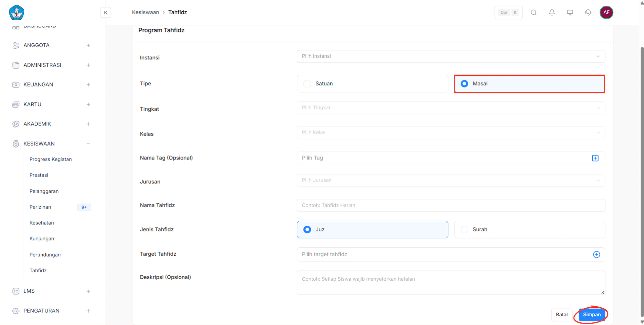The image size is (644, 325).
Task: Expand the LMS menu plus
Action: pyautogui.click(x=88, y=291)
